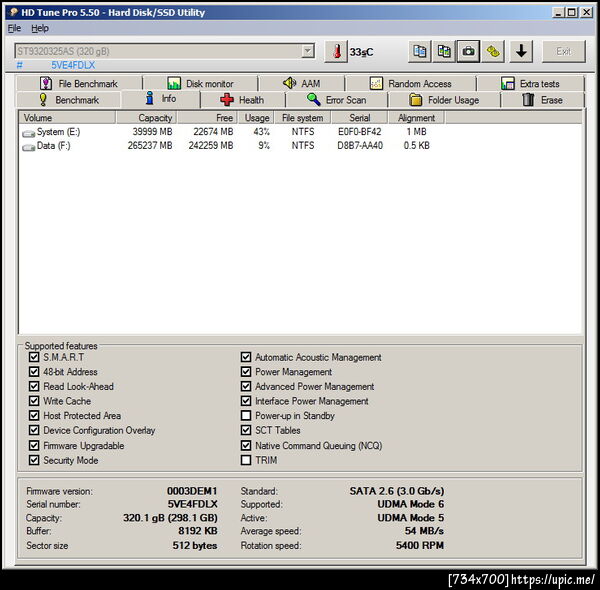
Task: Switch to the Error Scan tab
Action: click(336, 100)
